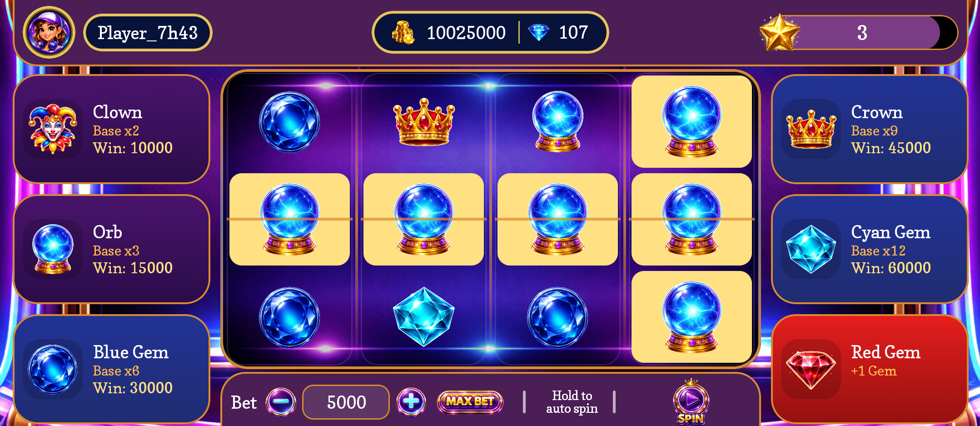Select the bet amount field showing 5000
Image resolution: width=980 pixels, height=426 pixels.
346,402
